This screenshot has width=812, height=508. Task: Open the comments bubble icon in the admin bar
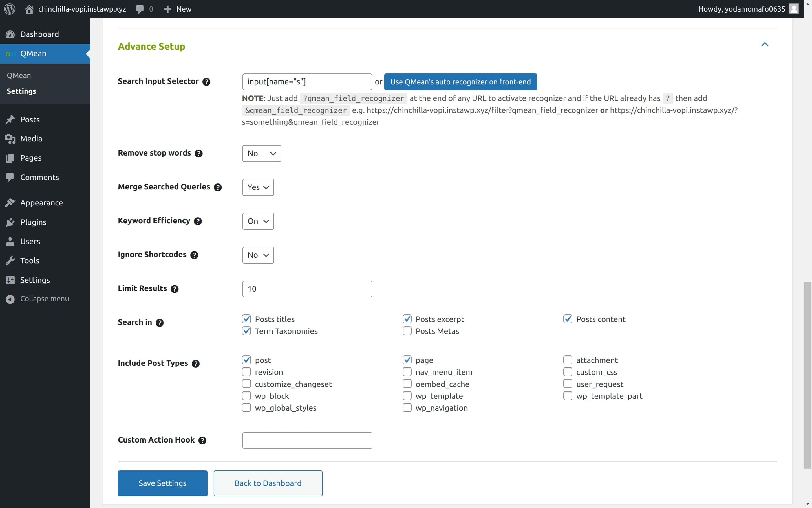140,9
